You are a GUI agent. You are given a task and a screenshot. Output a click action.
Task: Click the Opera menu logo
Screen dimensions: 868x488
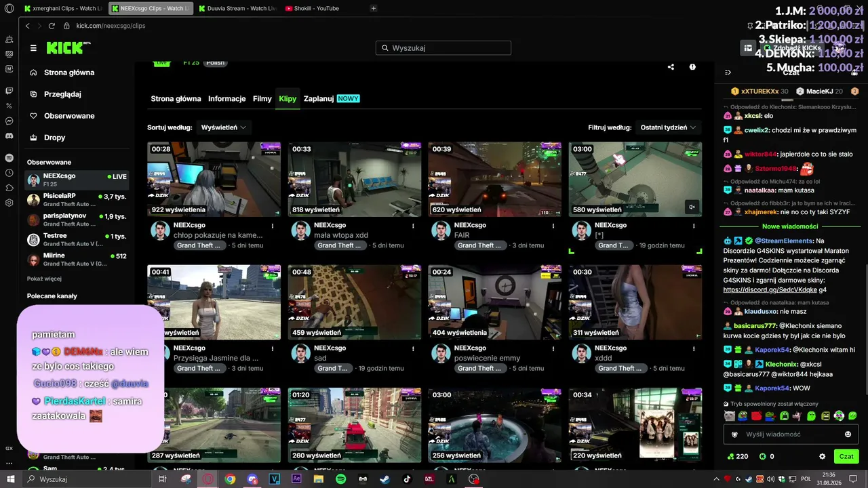coord(9,9)
